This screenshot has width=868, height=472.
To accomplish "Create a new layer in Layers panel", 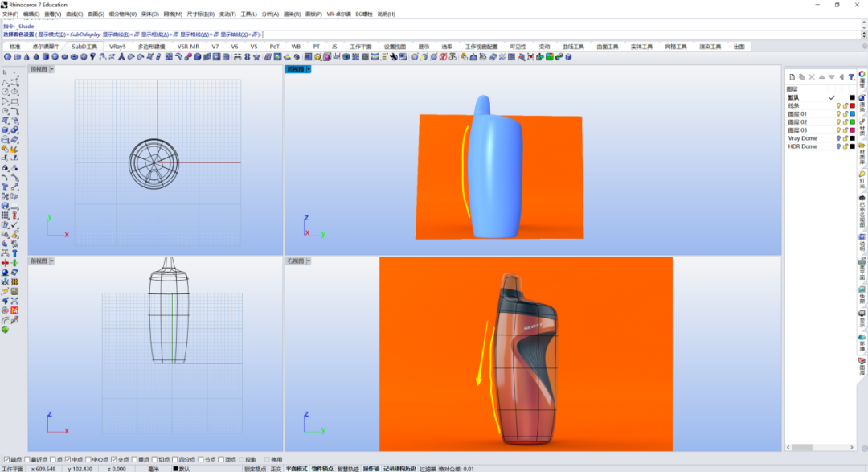I will [792, 77].
